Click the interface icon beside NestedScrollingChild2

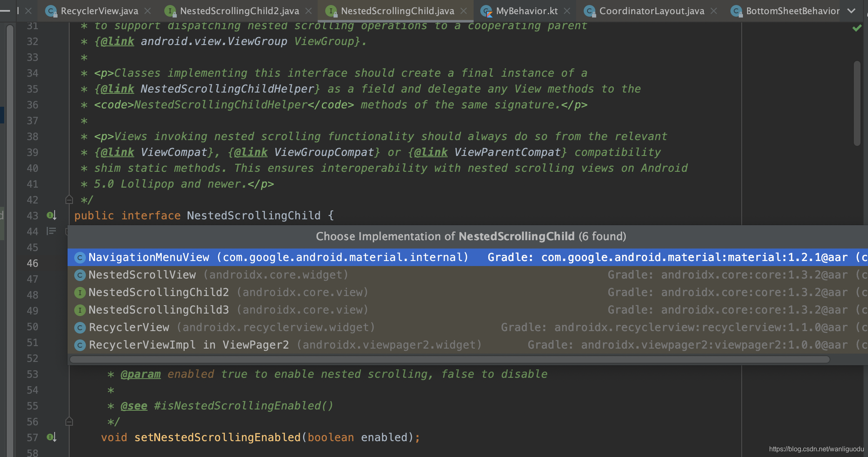pos(80,293)
